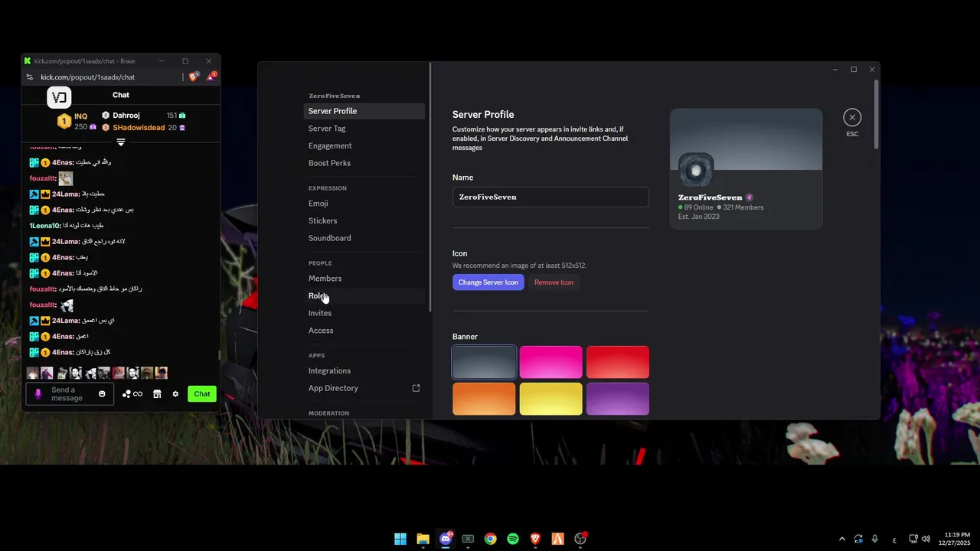Open Boost Perks settings
The width and height of the screenshot is (980, 551).
(x=364, y=163)
